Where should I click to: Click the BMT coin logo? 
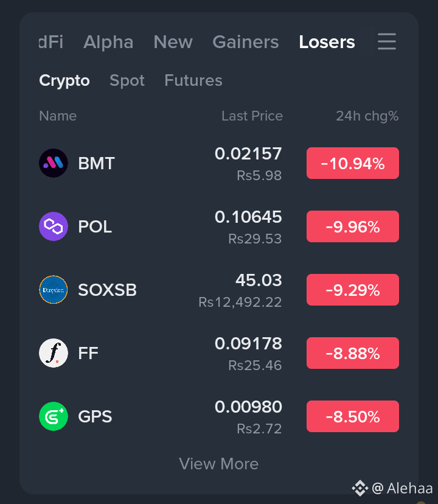(54, 163)
